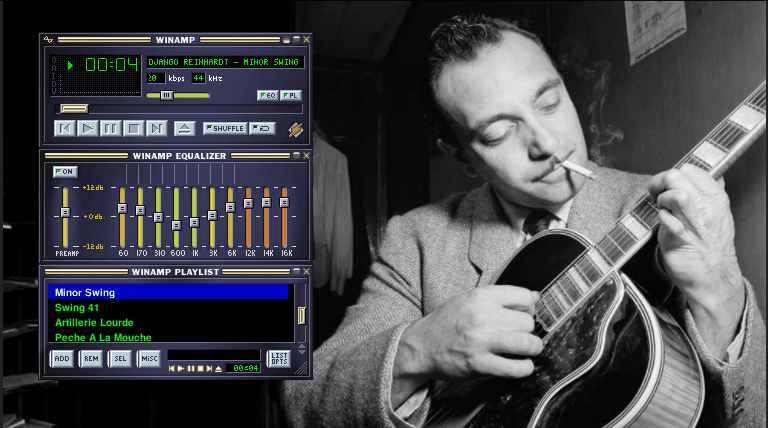This screenshot has height=428, width=768.
Task: Turn the equalizer ON button off
Action: click(65, 171)
